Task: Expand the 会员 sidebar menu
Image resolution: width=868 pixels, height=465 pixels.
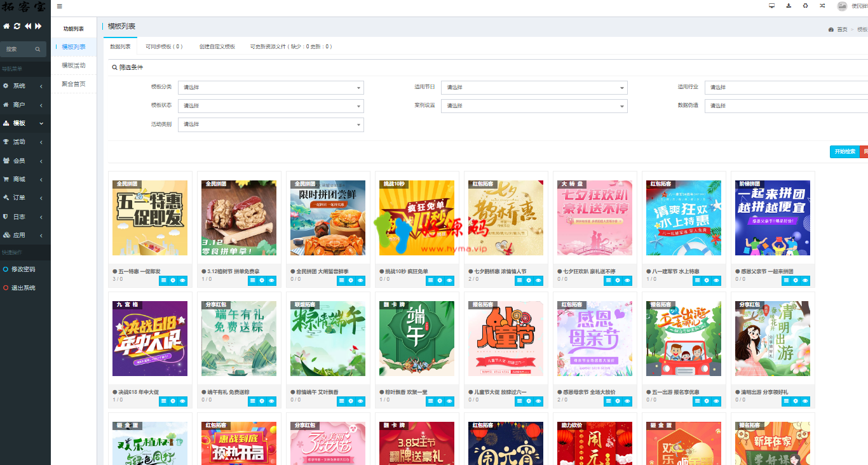Action: [25, 161]
